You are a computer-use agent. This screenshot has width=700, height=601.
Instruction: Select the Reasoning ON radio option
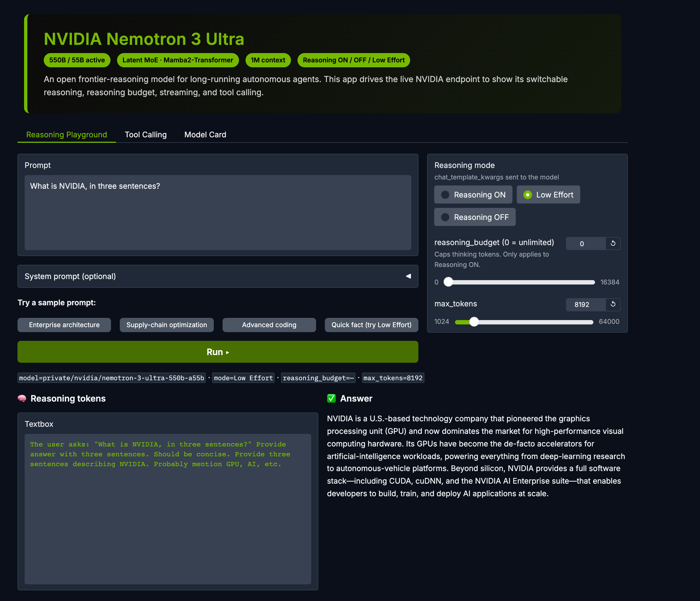(473, 195)
